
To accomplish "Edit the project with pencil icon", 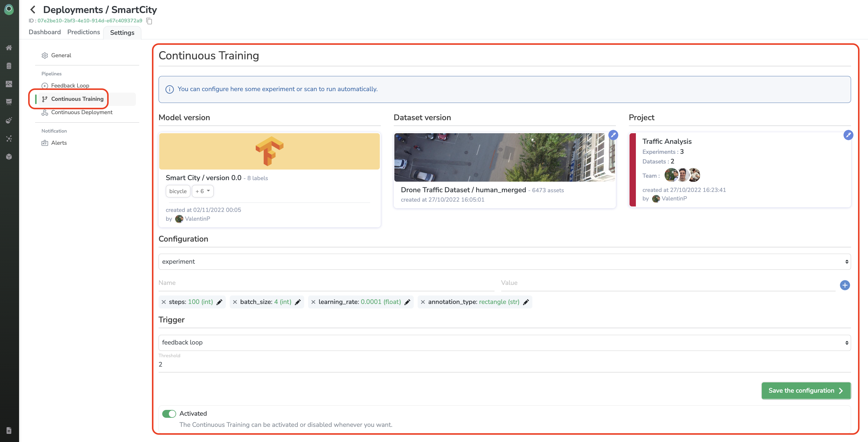I will [848, 135].
